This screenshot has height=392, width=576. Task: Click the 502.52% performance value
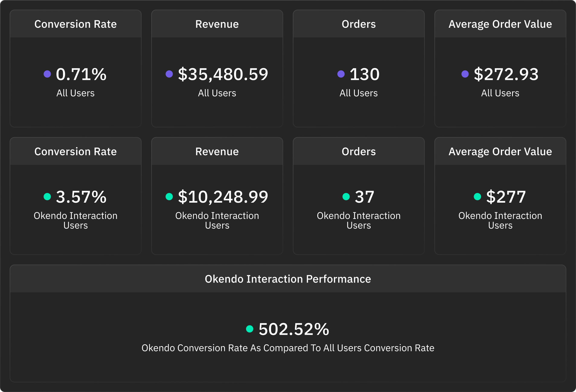pyautogui.click(x=293, y=329)
